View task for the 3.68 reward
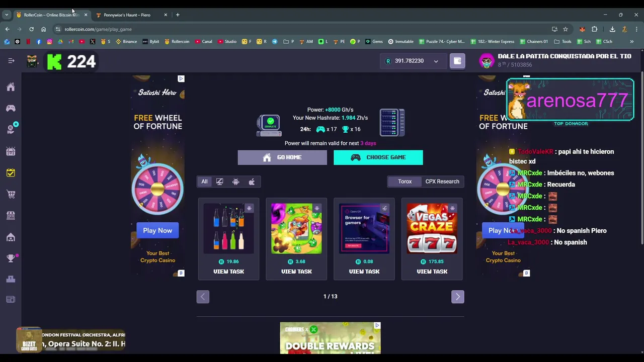 [296, 271]
